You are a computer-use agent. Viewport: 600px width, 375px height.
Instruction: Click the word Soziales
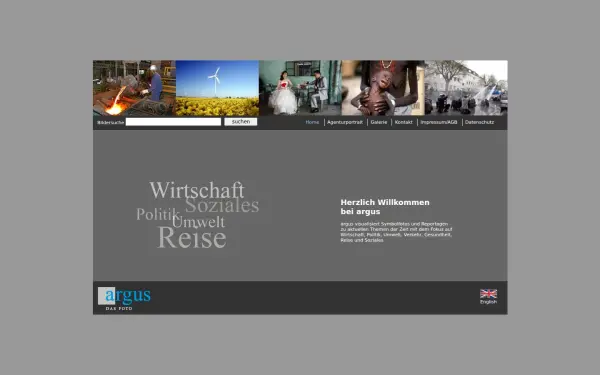pyautogui.click(x=222, y=205)
